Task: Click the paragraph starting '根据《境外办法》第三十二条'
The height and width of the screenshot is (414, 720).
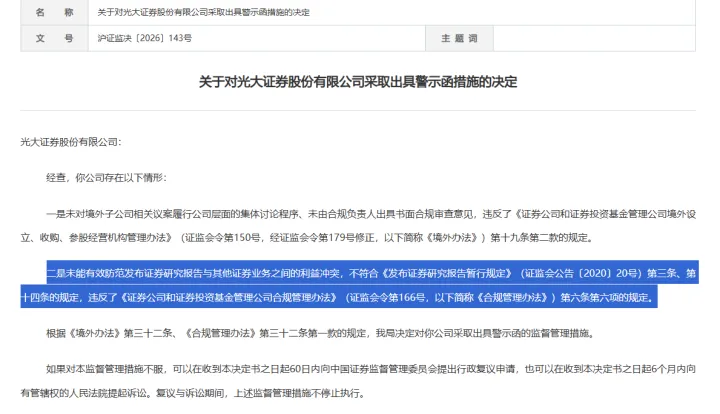Action: (x=321, y=333)
